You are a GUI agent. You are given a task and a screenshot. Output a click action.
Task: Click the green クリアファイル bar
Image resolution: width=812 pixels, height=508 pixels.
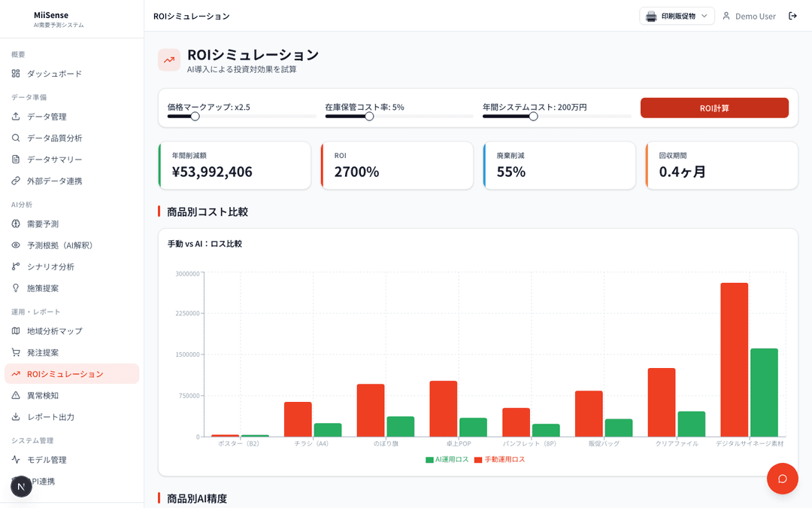coord(692,424)
